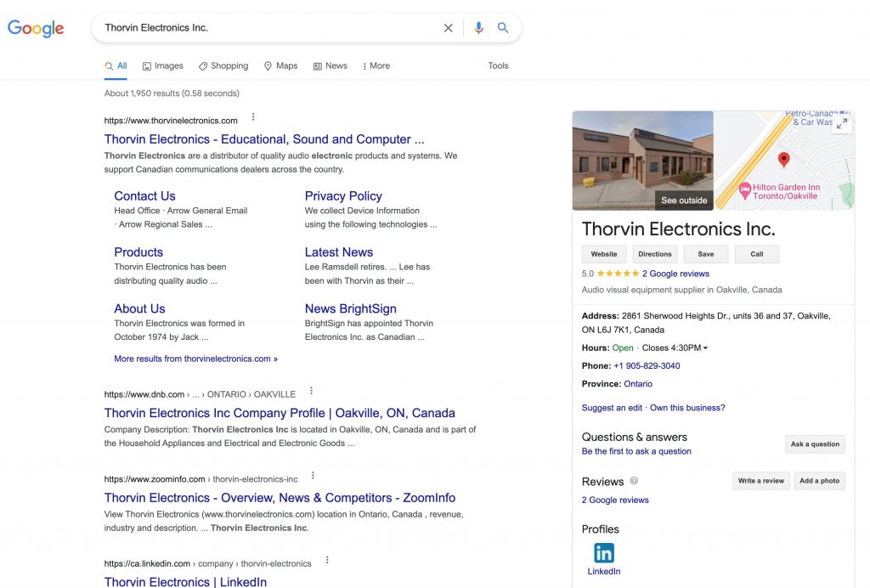Image resolution: width=870 pixels, height=588 pixels.
Task: Switch to the News tab
Action: [330, 66]
